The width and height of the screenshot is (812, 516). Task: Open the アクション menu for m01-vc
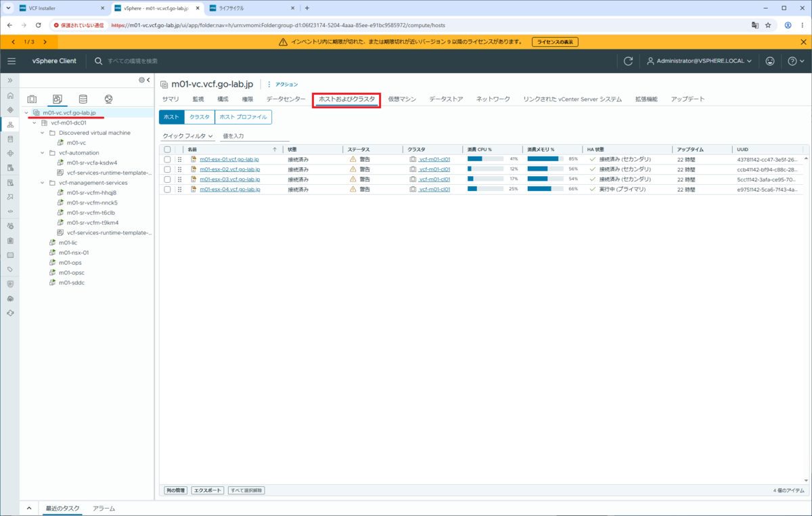tap(283, 85)
